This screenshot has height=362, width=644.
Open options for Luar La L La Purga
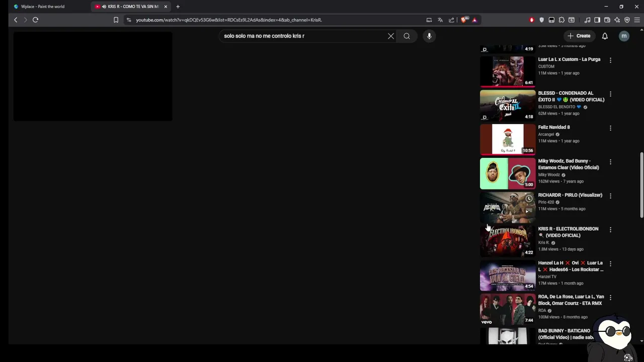pos(610,60)
